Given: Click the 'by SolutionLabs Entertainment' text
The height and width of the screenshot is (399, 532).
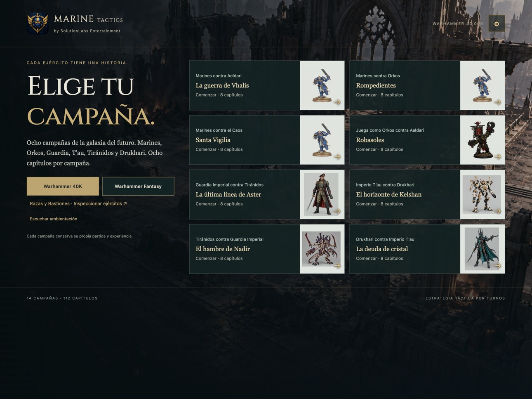Looking at the screenshot, I should tap(87, 31).
